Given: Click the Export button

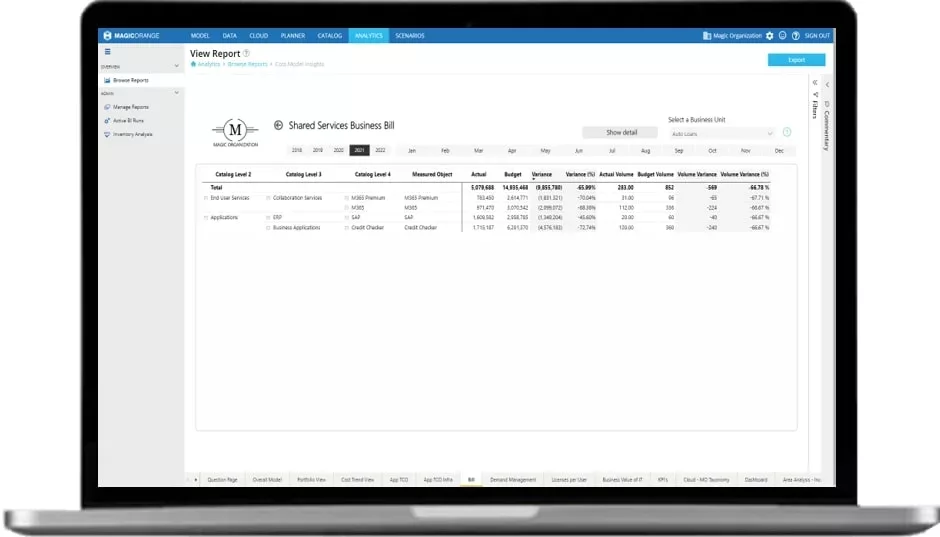Looking at the screenshot, I should 797,60.
